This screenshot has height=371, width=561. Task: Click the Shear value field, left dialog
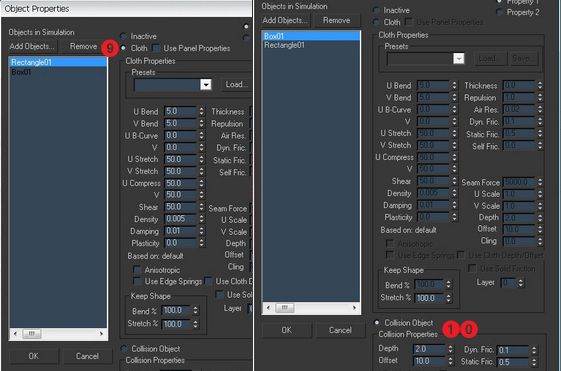pos(180,207)
